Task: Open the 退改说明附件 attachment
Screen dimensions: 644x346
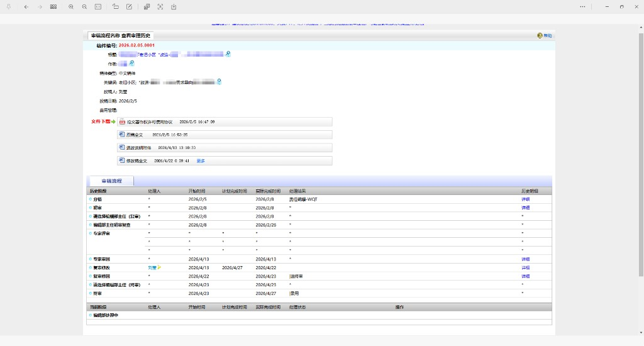Action: click(x=138, y=148)
